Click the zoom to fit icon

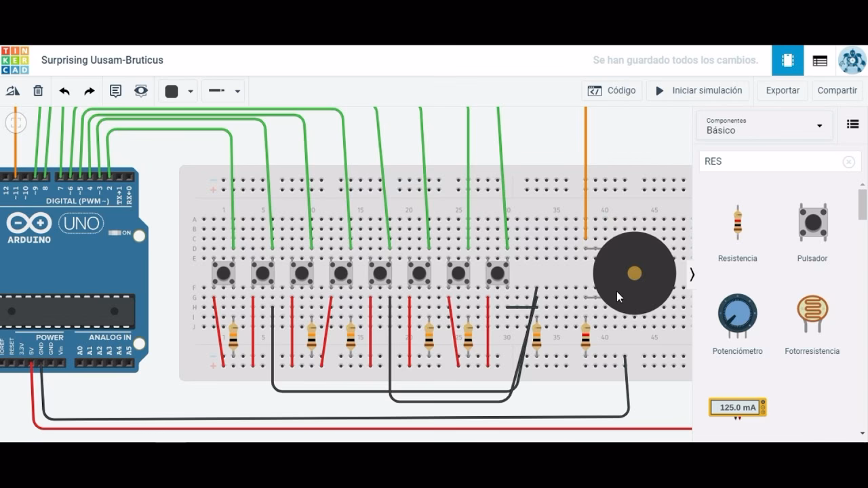click(x=16, y=123)
